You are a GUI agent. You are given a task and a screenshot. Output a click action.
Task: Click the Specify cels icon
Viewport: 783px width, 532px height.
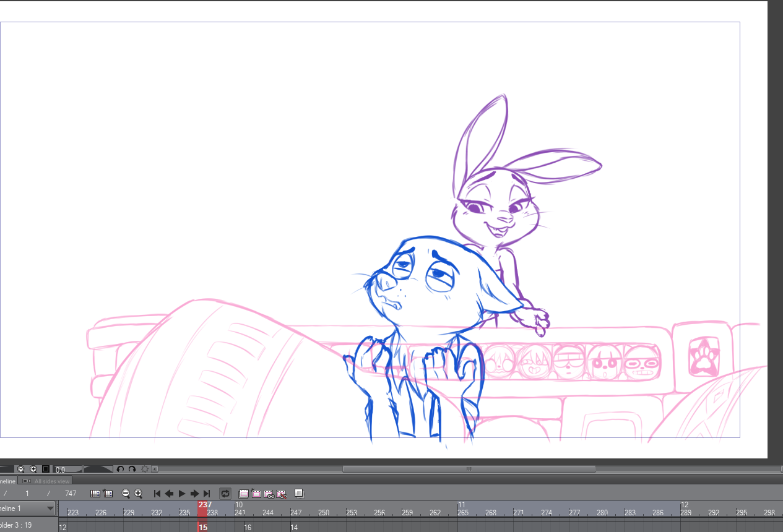coord(269,494)
